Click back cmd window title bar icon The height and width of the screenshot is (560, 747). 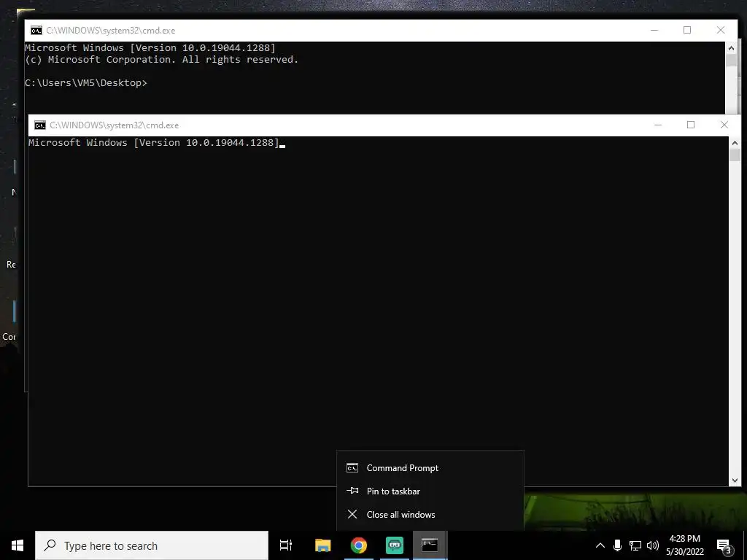point(36,31)
